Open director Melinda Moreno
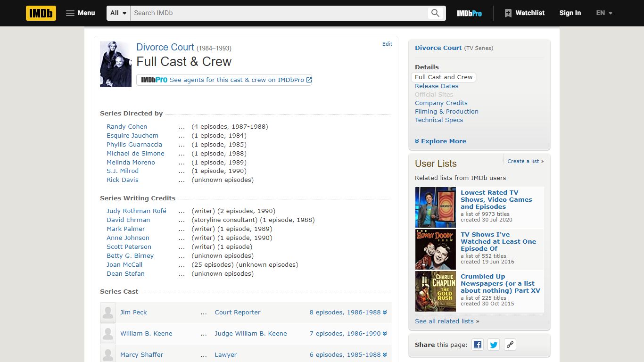644x362 pixels. tap(131, 162)
